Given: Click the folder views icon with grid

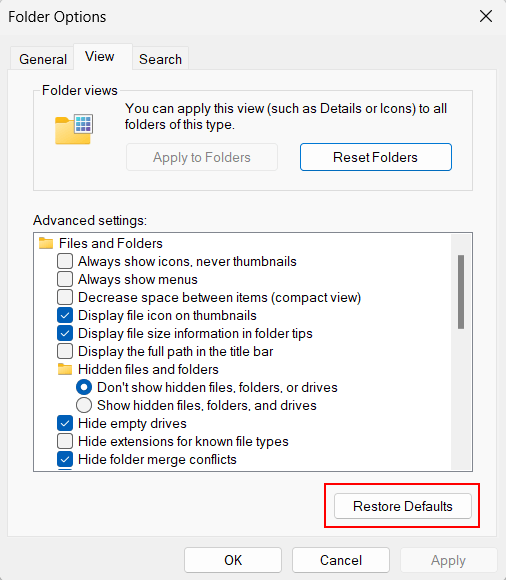Looking at the screenshot, I should coord(74,129).
